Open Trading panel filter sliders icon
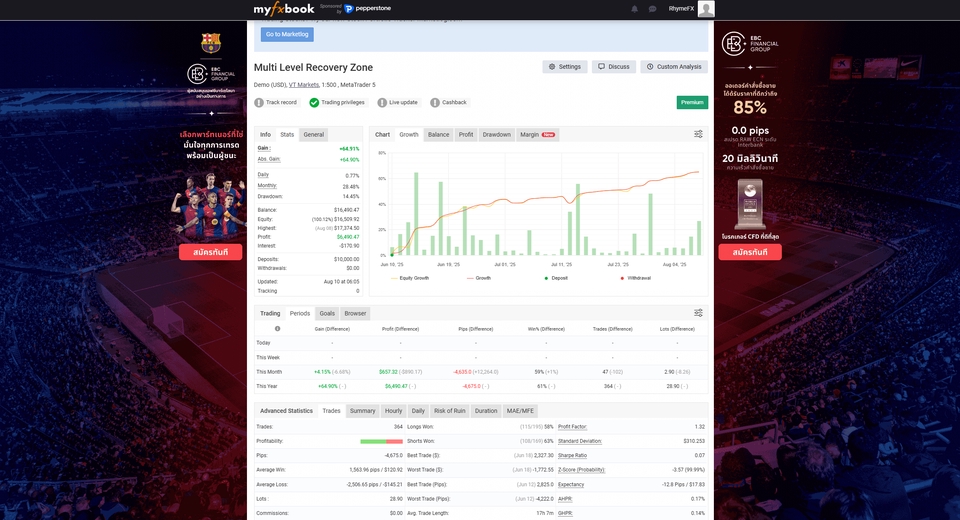The image size is (960, 520). click(x=698, y=313)
